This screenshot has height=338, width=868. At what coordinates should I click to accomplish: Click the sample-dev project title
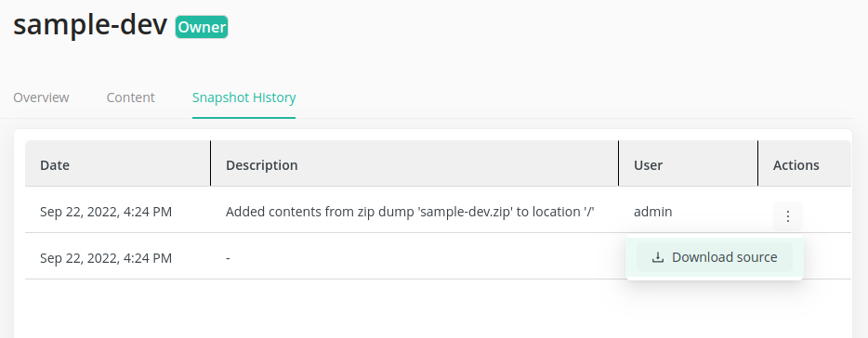click(90, 25)
